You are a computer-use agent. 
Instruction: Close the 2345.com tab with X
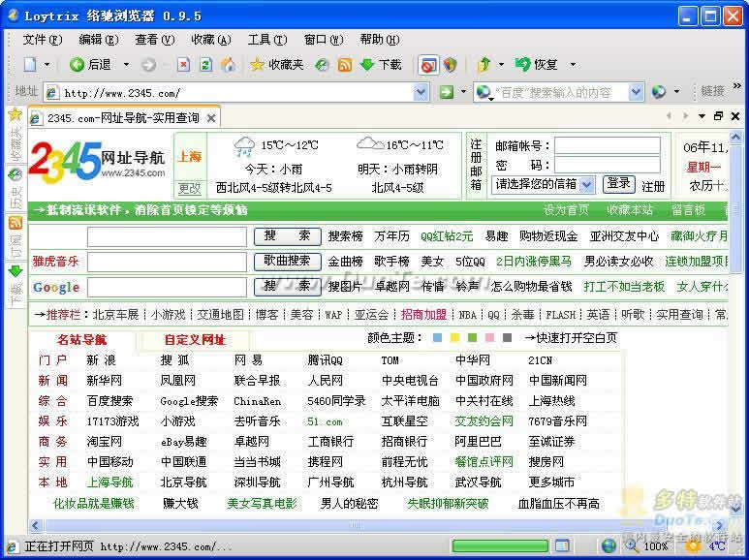[210, 118]
